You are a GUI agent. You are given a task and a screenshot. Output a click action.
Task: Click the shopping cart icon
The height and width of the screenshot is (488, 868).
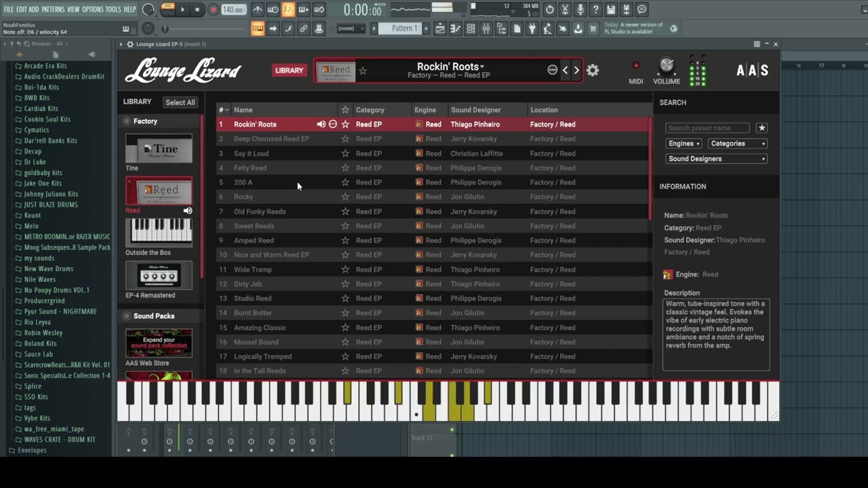pos(593,28)
